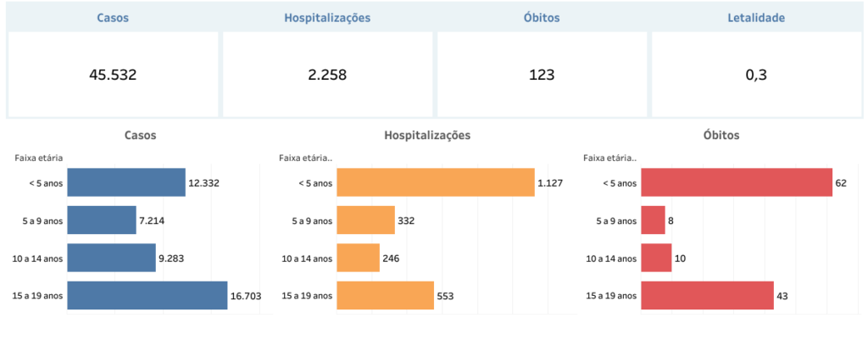Click Faixa etária header in Casos chart
The height and width of the screenshot is (340, 868).
point(39,157)
